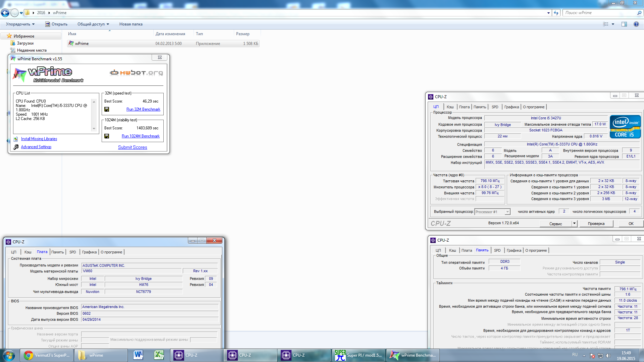Click the refresh icon beside address bar
Screen dimensions: 644x362
[x=556, y=13]
